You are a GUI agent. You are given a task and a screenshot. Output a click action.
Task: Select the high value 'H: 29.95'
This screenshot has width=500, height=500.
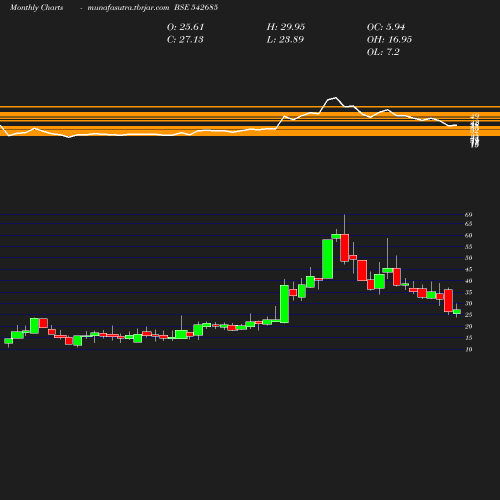(286, 27)
